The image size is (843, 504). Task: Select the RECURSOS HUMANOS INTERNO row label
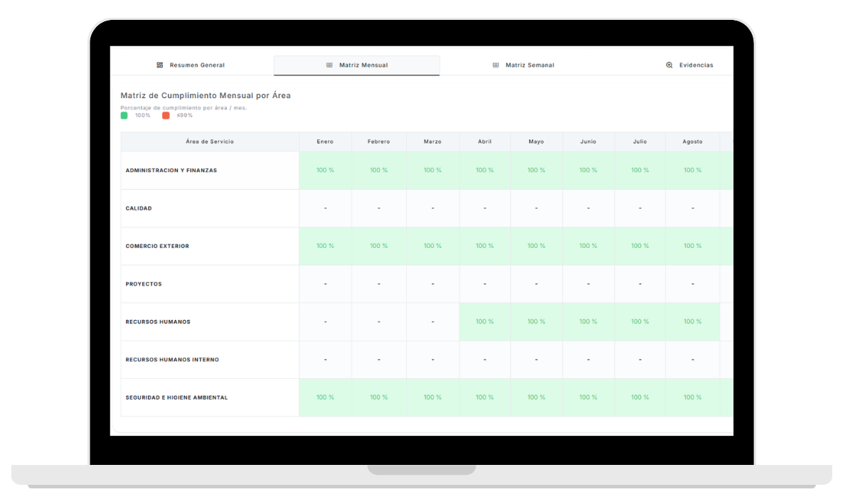pos(172,360)
